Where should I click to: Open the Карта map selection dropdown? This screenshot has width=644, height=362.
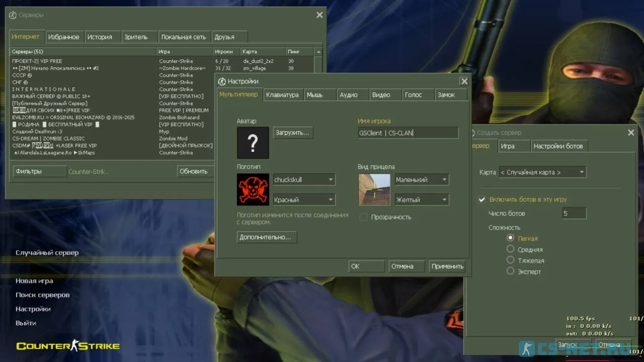[542, 172]
